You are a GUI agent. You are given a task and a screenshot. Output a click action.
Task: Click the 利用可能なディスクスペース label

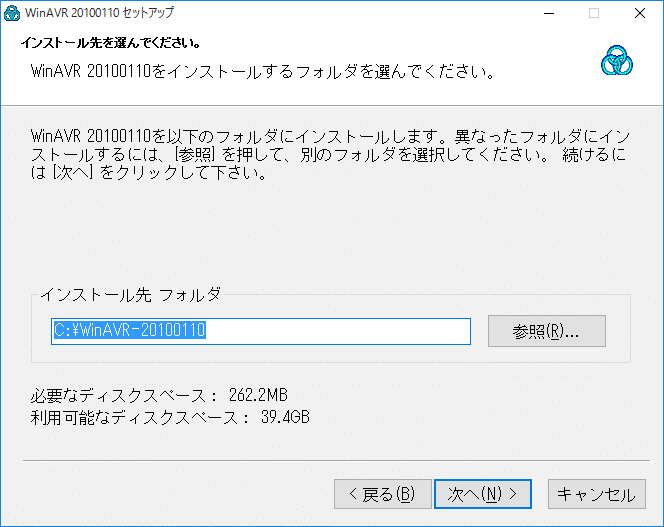(140, 418)
